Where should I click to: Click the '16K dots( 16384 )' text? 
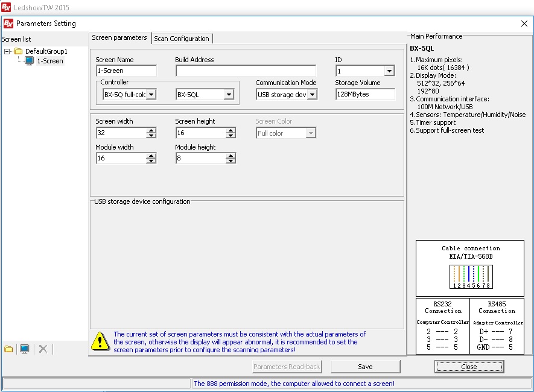pos(443,68)
